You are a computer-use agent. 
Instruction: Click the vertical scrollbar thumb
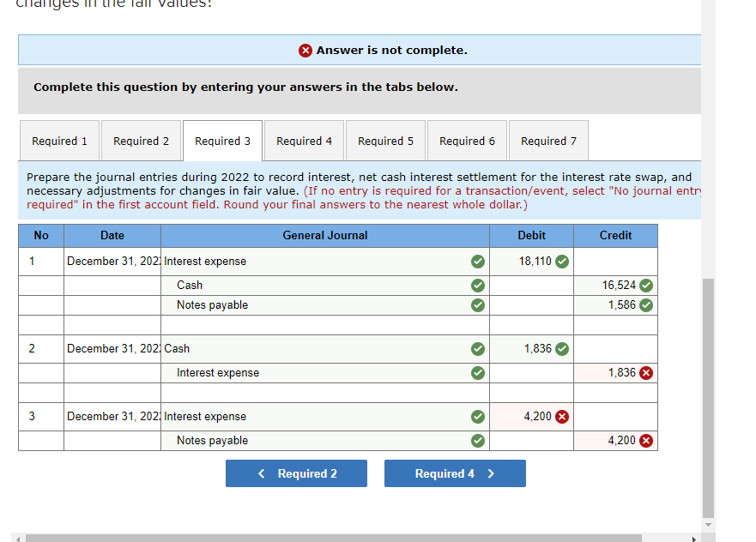pos(708,397)
